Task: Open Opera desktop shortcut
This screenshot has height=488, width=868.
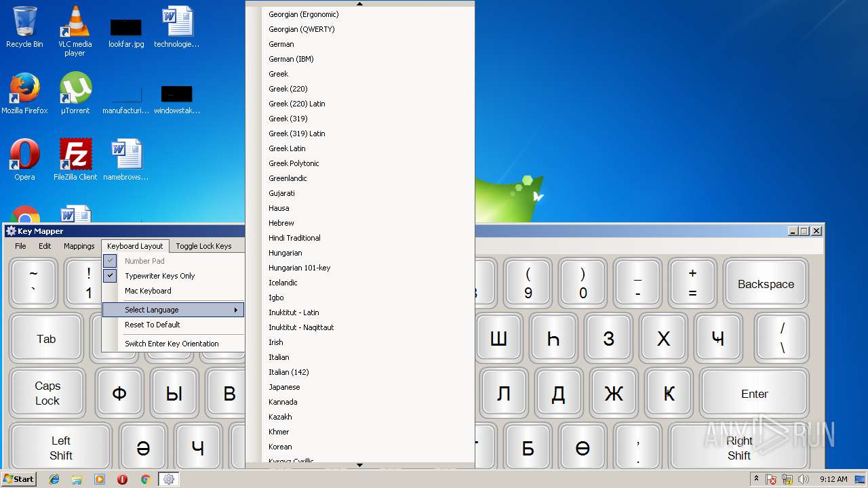Action: click(24, 160)
